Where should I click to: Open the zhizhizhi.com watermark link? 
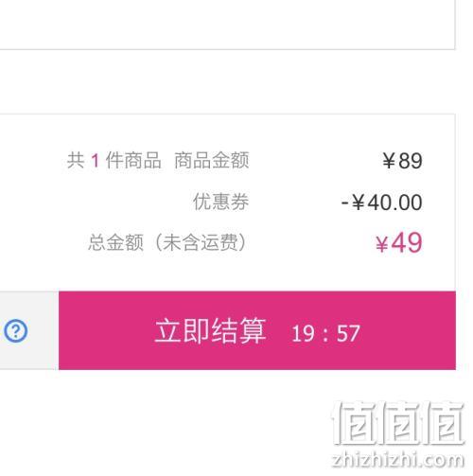[398, 460]
